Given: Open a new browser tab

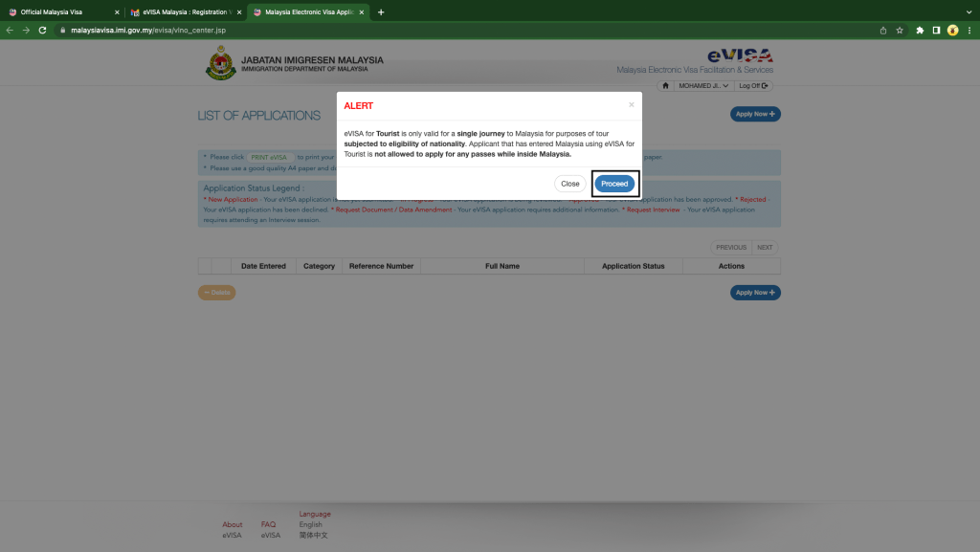Looking at the screenshot, I should coord(381,11).
